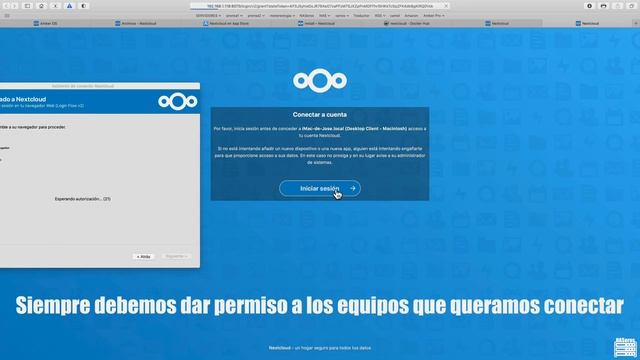Screen dimensions: 640x360
Task: Click the Safari back arrow
Action: [x=7, y=6]
